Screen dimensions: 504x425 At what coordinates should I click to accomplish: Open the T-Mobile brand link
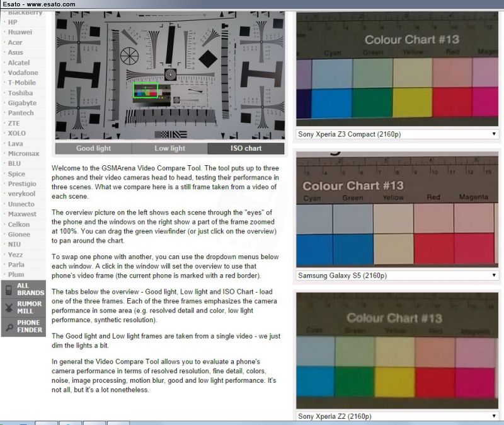(x=22, y=83)
